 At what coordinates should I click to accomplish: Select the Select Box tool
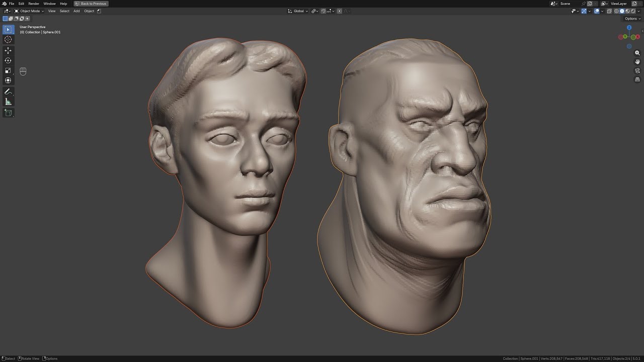pyautogui.click(x=8, y=30)
